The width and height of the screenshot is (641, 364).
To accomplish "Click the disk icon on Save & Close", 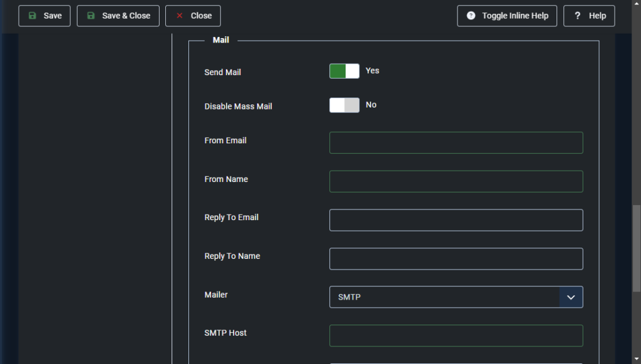I will click(91, 16).
